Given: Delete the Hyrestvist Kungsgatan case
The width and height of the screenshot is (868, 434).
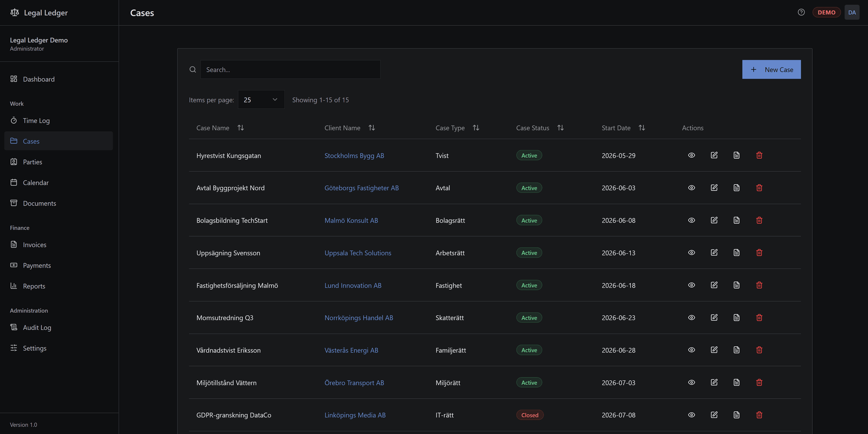Looking at the screenshot, I should pyautogui.click(x=759, y=155).
